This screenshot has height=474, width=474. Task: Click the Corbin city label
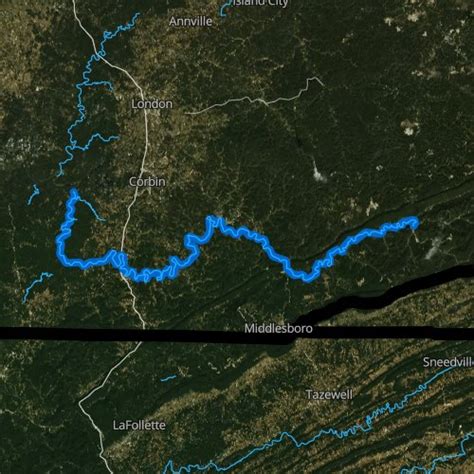point(147,182)
